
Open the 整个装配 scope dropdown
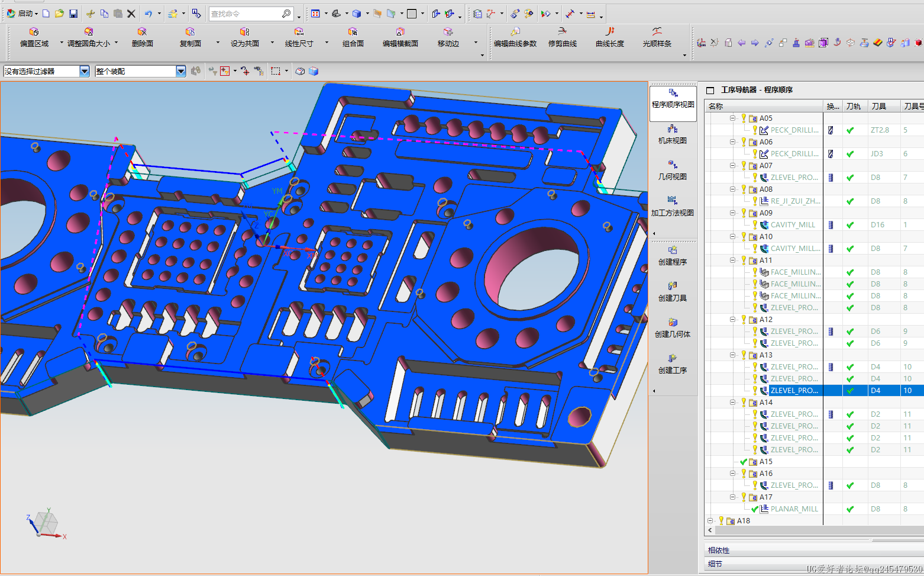tap(181, 71)
